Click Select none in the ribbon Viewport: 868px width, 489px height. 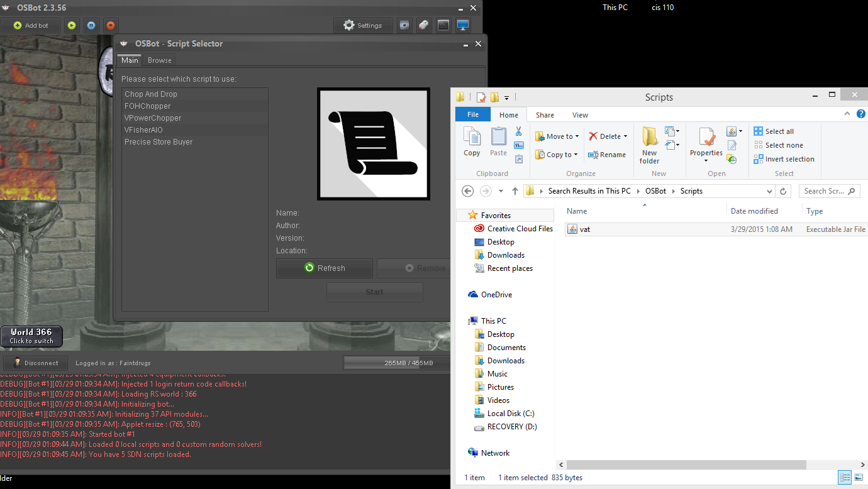[x=778, y=145]
